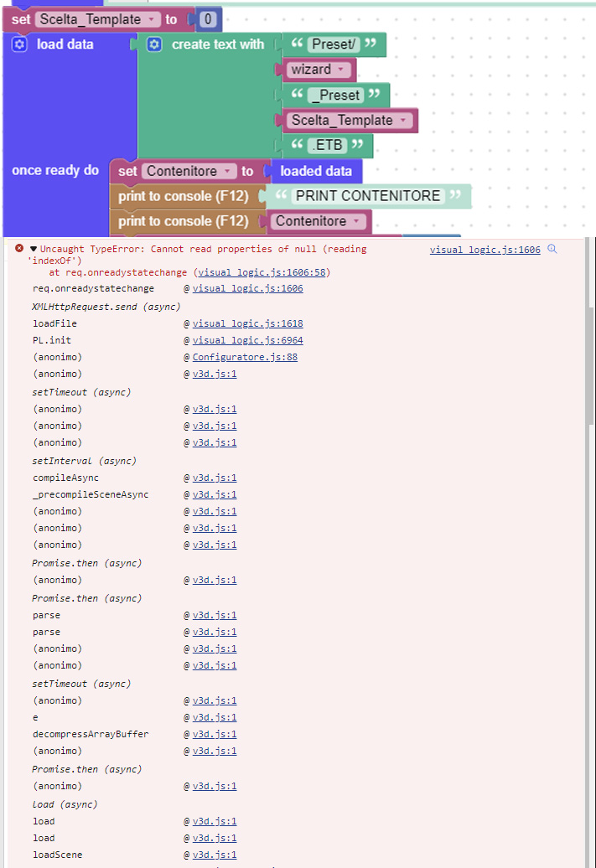
Task: Click the gear icon on load data block
Action: (19, 44)
